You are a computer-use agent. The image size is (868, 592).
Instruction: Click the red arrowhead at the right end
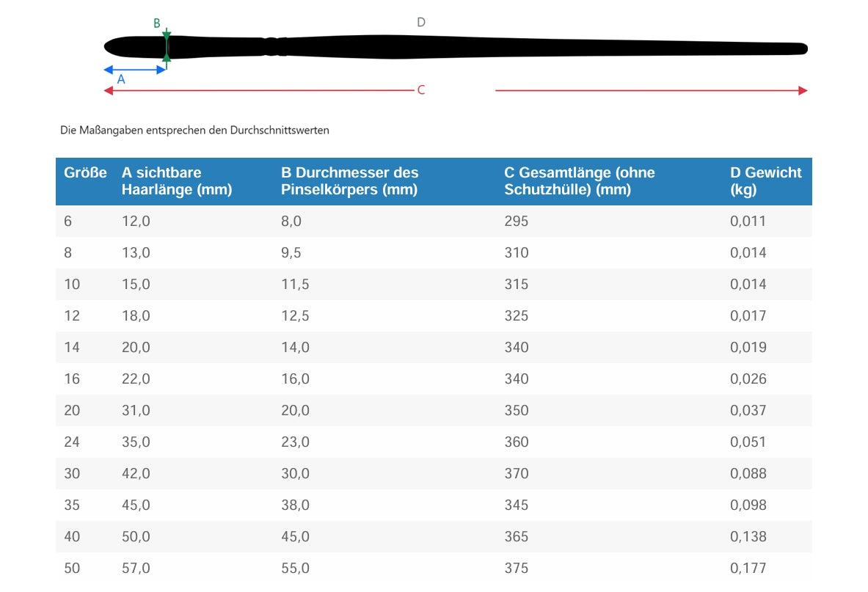tap(803, 90)
